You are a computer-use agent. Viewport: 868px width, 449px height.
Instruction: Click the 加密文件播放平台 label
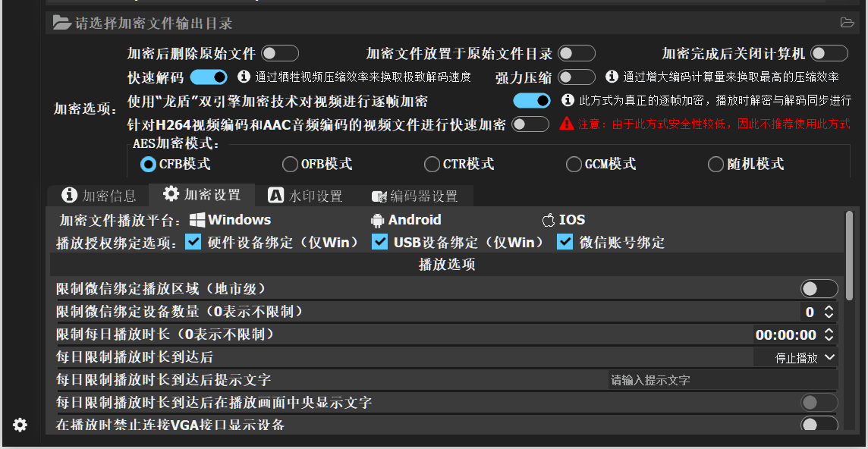(120, 221)
